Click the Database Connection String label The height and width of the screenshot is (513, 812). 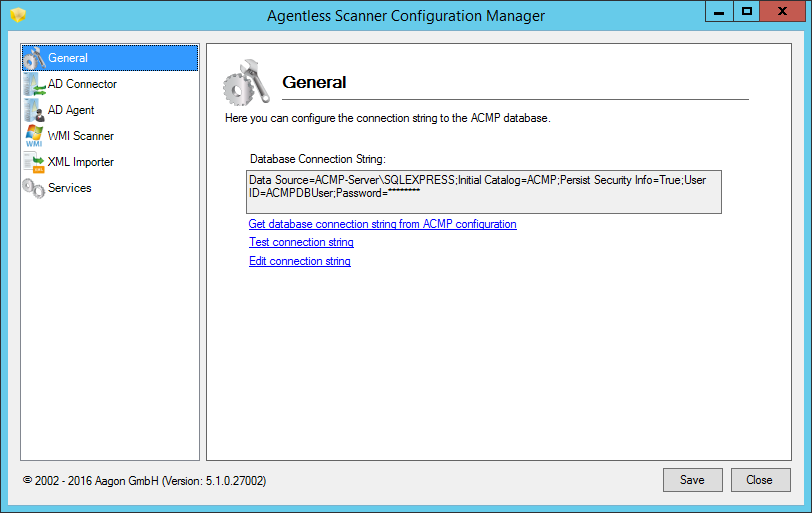[x=317, y=159]
